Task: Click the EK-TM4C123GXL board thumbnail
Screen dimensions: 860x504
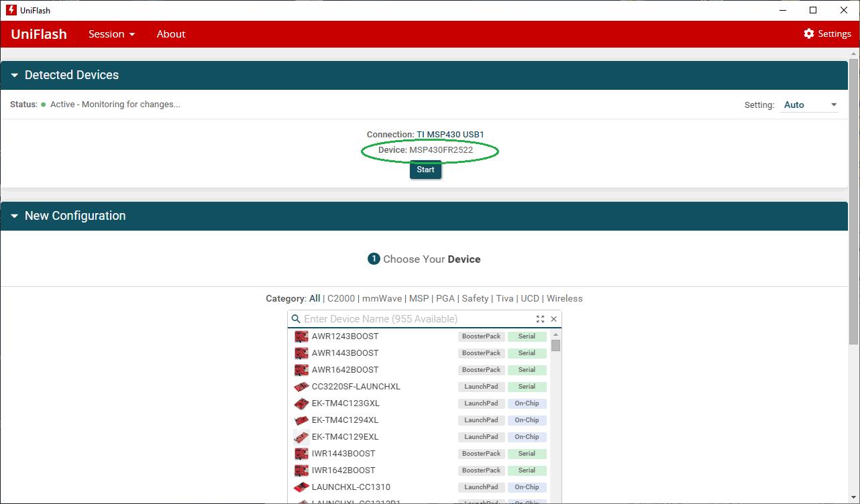Action: (301, 403)
